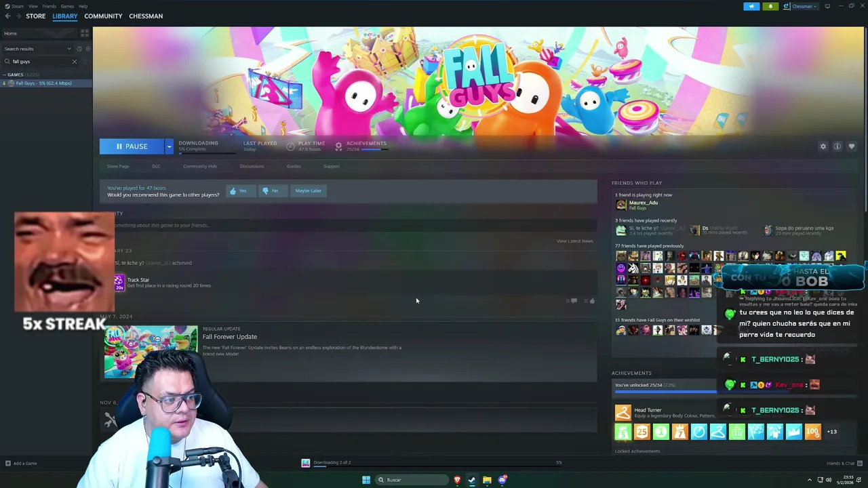Open Discord from the taskbar
The image size is (868, 488).
(502, 480)
